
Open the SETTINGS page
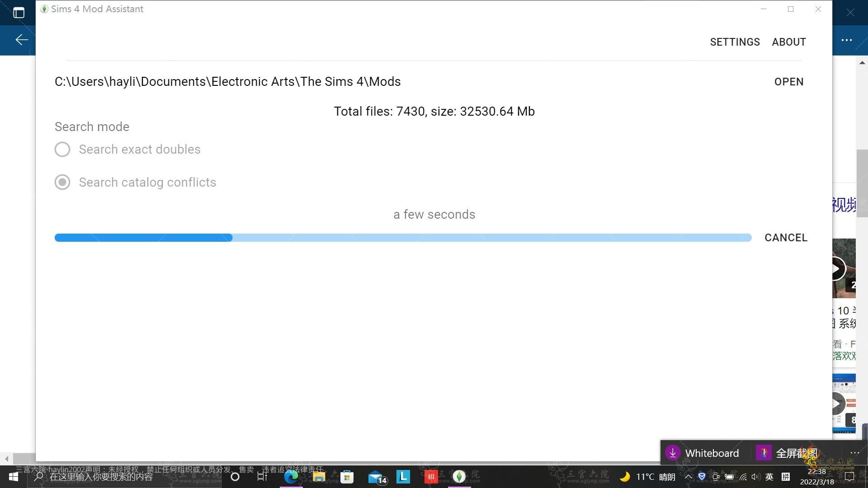tap(735, 42)
